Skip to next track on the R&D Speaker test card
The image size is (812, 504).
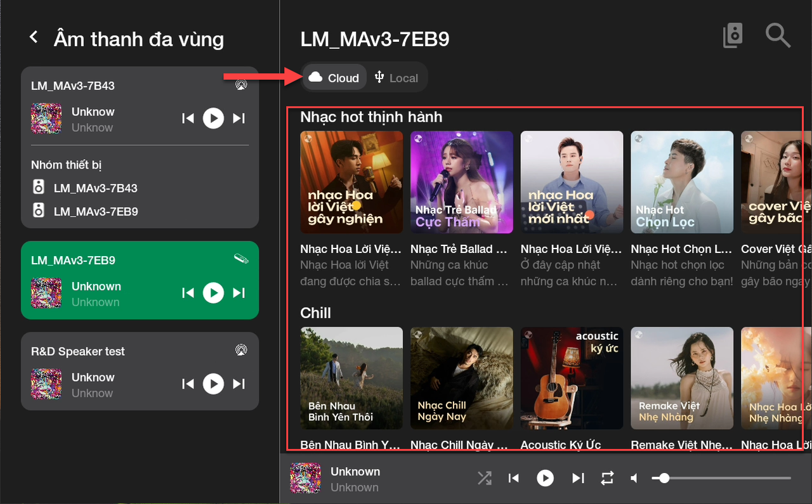coord(239,384)
